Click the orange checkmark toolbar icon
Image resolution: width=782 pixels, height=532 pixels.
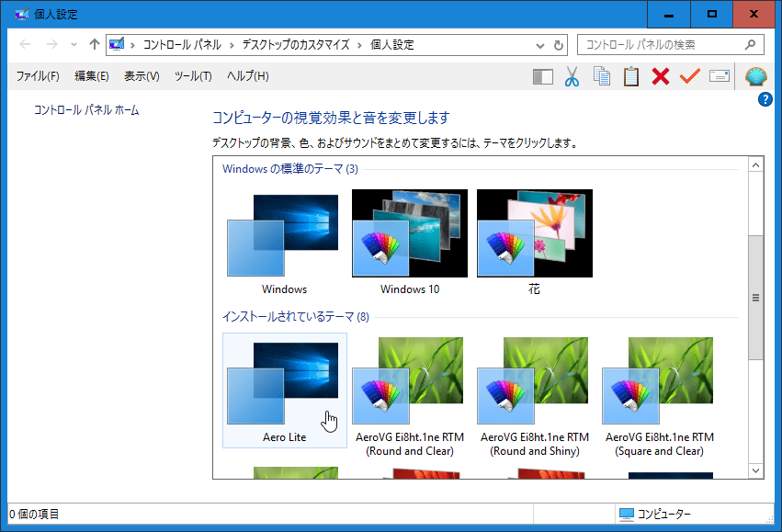(x=690, y=76)
